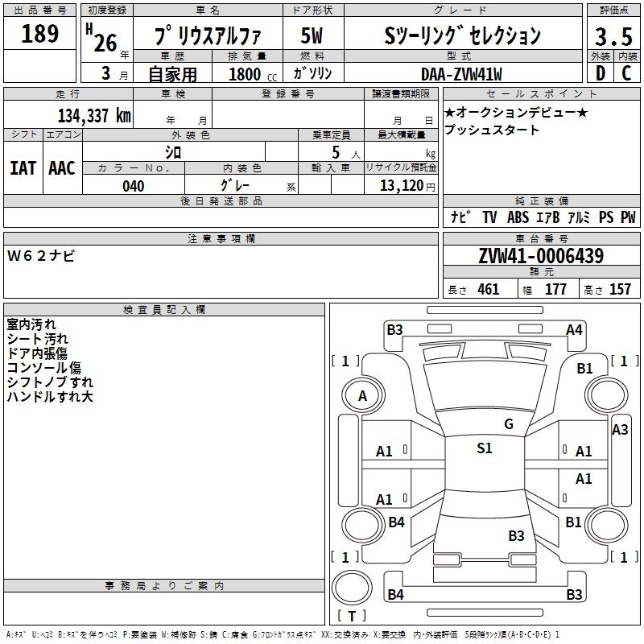The width and height of the screenshot is (644, 644).
Task: Select inspector note シート汚れ
Action: point(37,339)
